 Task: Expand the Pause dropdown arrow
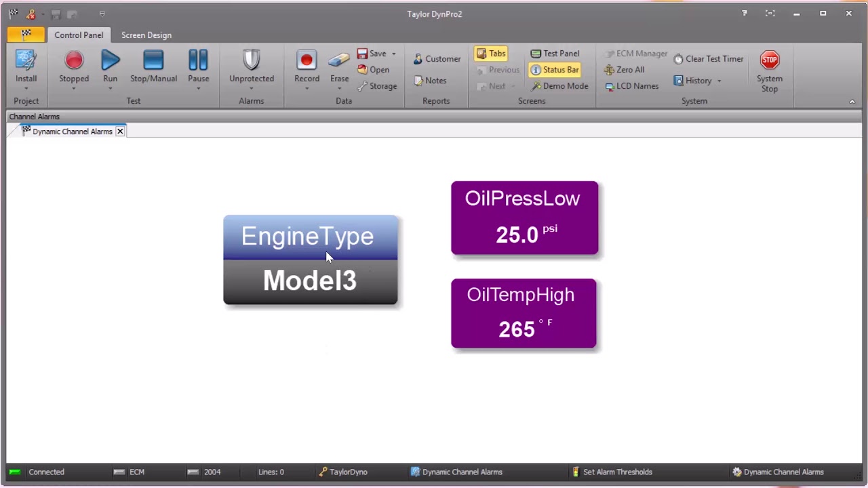coord(198,89)
